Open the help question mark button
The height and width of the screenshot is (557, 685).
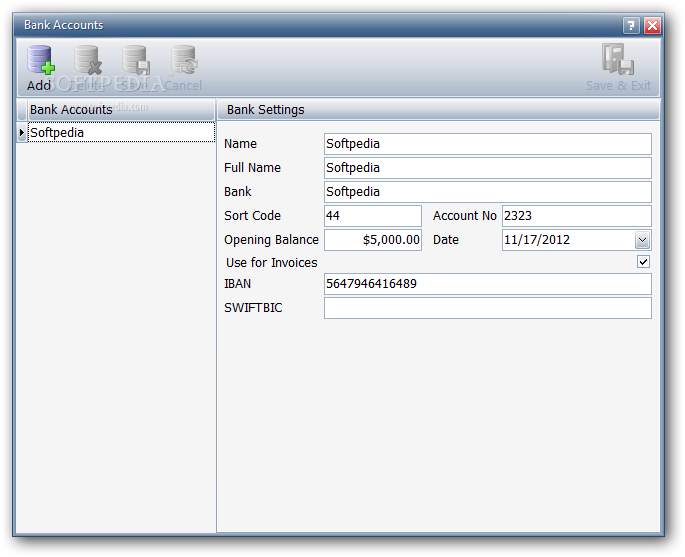pyautogui.click(x=631, y=25)
